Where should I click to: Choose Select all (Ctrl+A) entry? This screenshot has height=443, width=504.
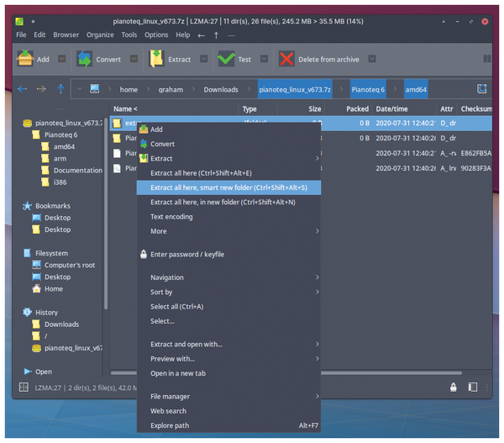[x=228, y=306]
